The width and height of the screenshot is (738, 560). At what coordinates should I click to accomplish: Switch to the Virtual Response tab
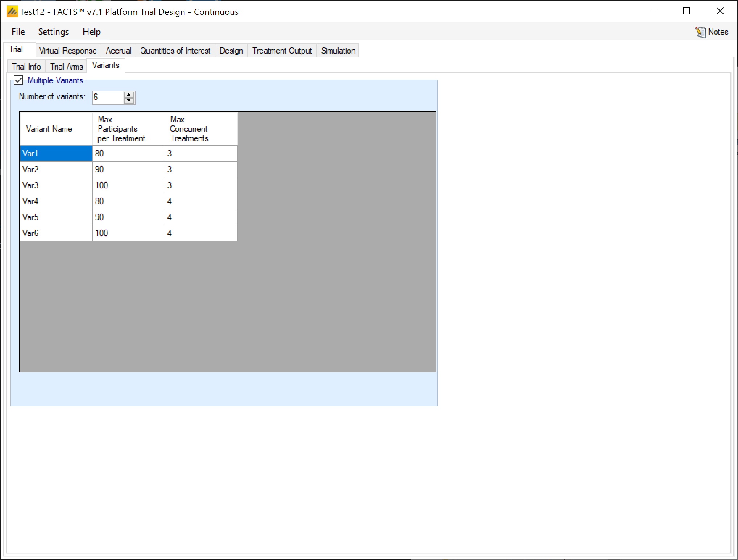click(68, 51)
